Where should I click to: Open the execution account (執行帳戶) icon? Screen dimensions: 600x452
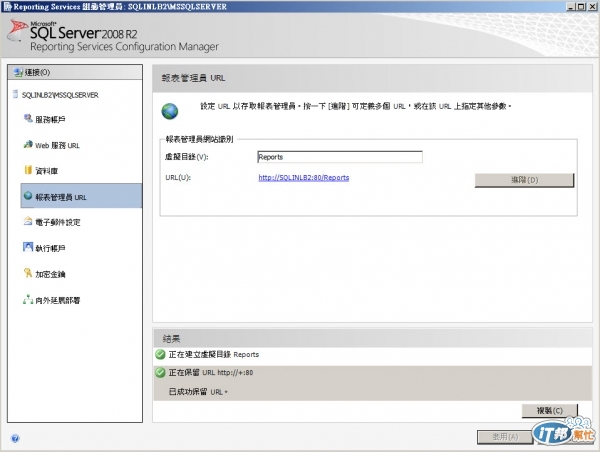(28, 247)
